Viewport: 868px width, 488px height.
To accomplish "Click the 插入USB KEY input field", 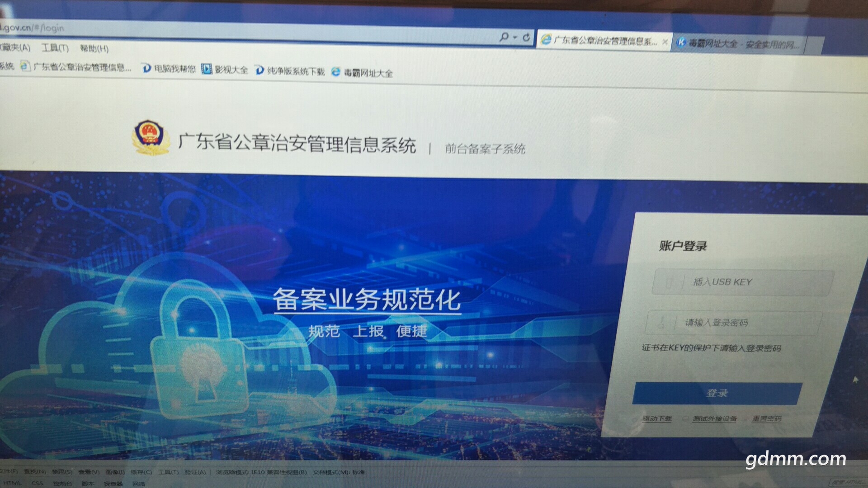I will click(x=743, y=282).
